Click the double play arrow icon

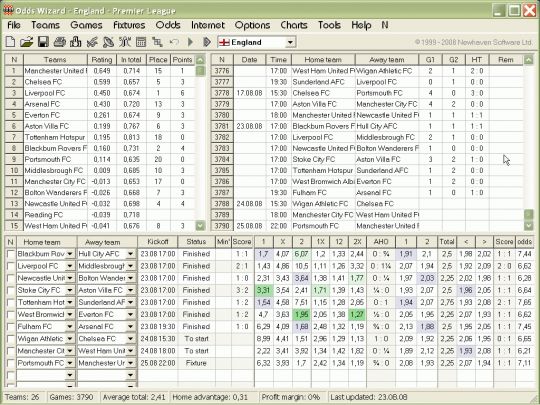207,42
